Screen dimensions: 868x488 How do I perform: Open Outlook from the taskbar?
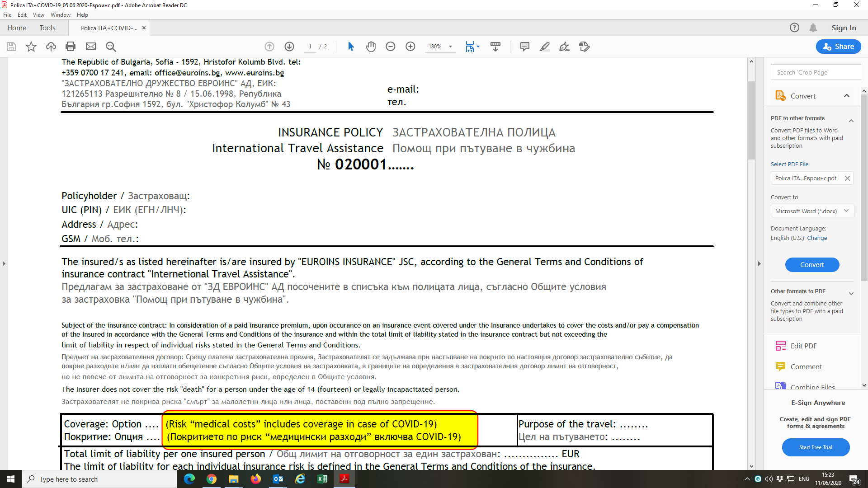tap(278, 479)
